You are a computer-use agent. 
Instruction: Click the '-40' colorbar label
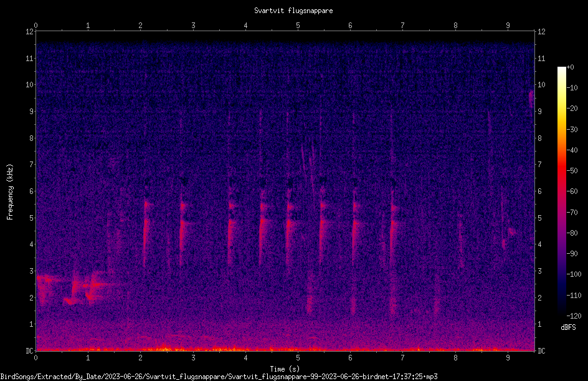pos(572,150)
